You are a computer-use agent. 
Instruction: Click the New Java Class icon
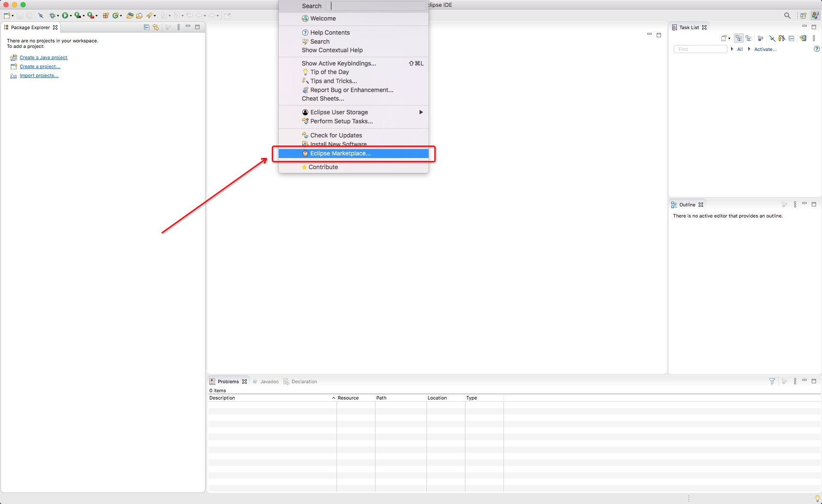coord(115,15)
